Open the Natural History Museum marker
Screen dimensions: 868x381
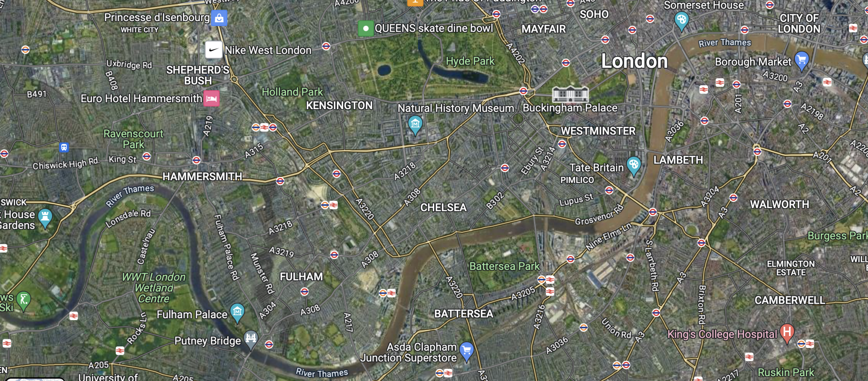click(x=415, y=125)
